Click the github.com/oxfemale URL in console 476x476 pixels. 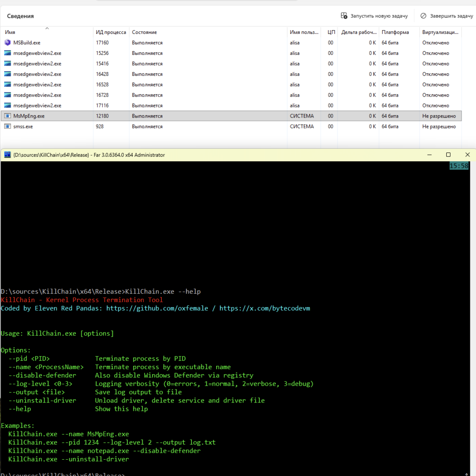(x=157, y=308)
